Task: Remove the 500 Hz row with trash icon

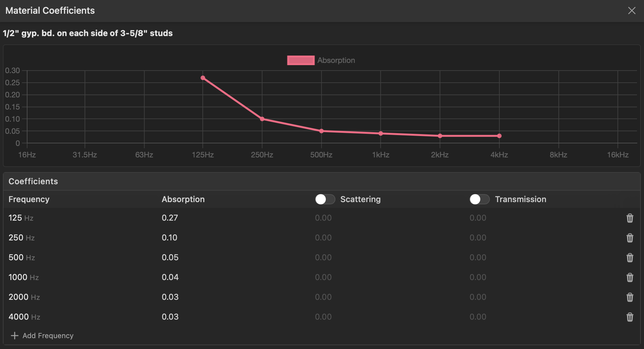Action: click(x=630, y=258)
